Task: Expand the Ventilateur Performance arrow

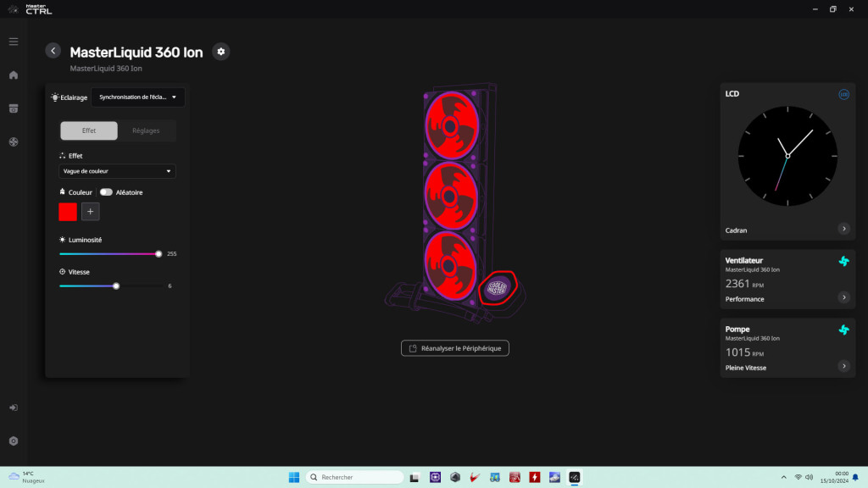Action: tap(843, 297)
